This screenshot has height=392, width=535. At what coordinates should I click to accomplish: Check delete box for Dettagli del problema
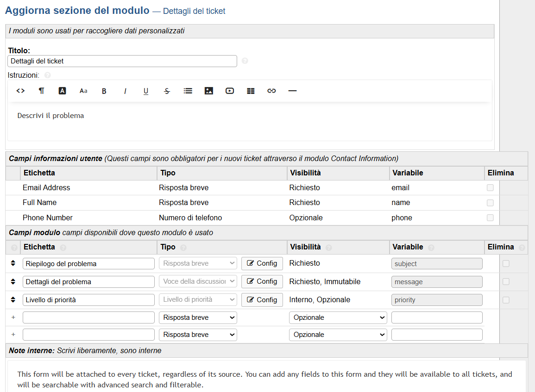[x=506, y=281]
